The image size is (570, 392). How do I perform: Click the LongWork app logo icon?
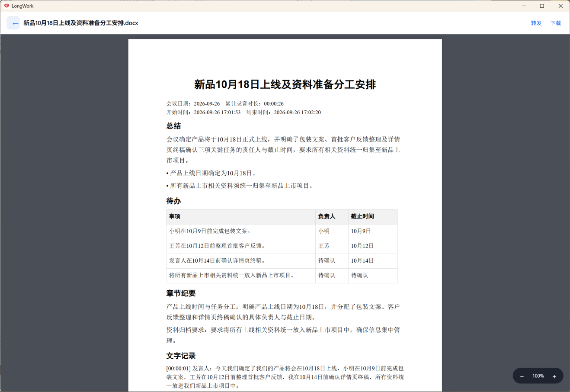(x=6, y=6)
